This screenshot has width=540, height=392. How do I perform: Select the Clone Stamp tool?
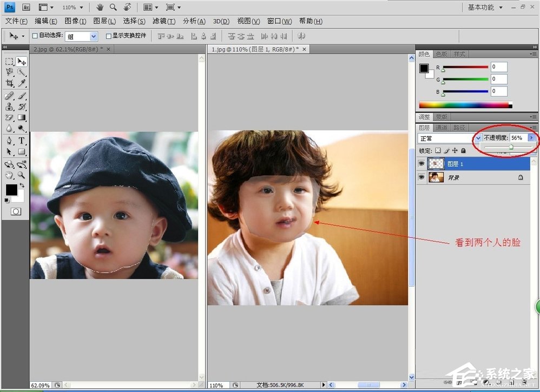(10, 107)
